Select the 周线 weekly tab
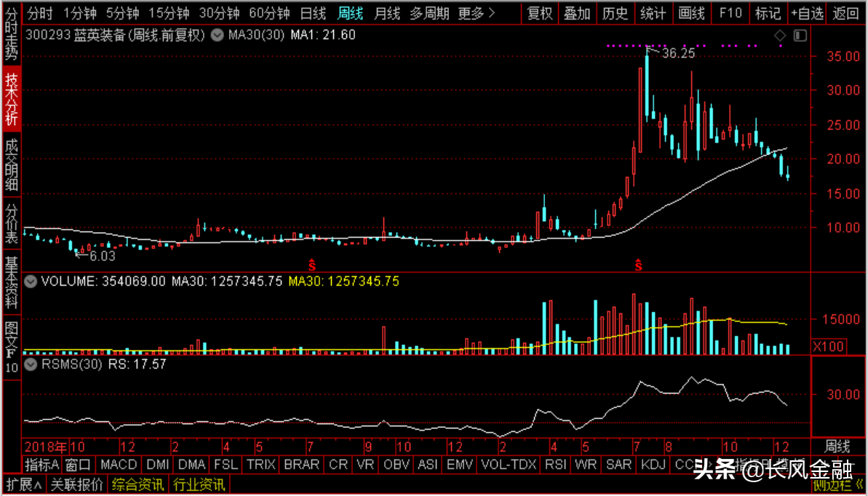The image size is (868, 496). tap(351, 13)
